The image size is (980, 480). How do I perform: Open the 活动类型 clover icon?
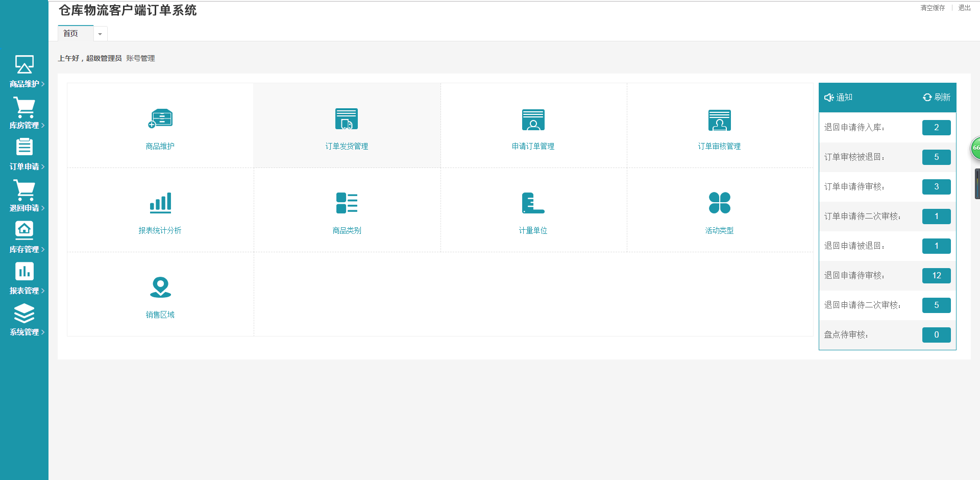point(719,203)
